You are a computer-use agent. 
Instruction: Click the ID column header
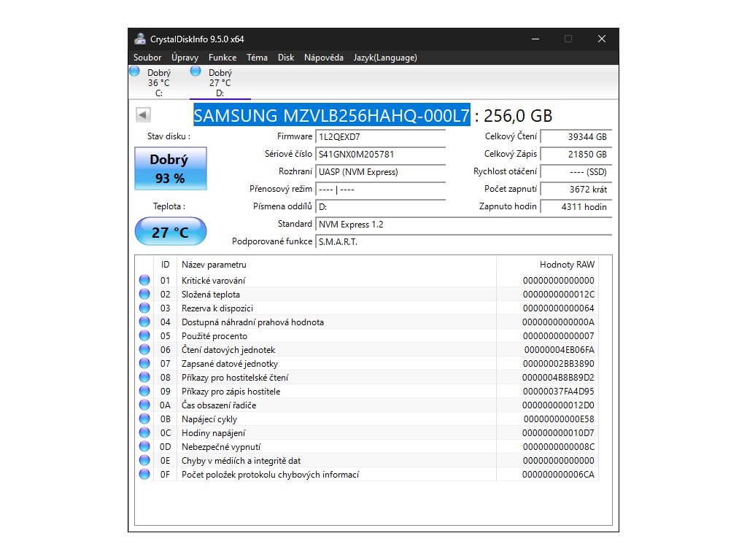tap(165, 265)
